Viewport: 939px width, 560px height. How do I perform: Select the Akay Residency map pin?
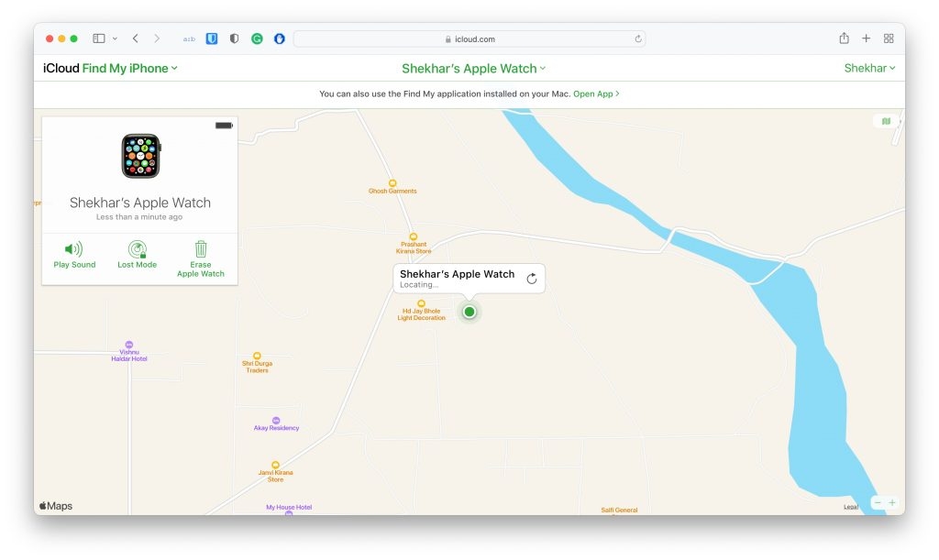pyautogui.click(x=276, y=421)
